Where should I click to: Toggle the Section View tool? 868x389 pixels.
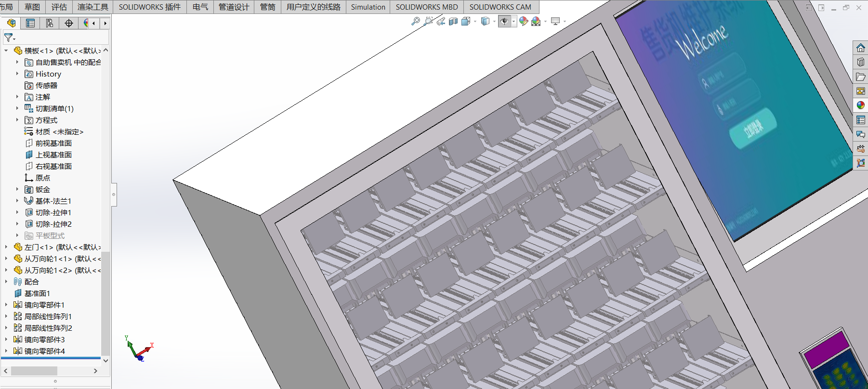pos(453,21)
